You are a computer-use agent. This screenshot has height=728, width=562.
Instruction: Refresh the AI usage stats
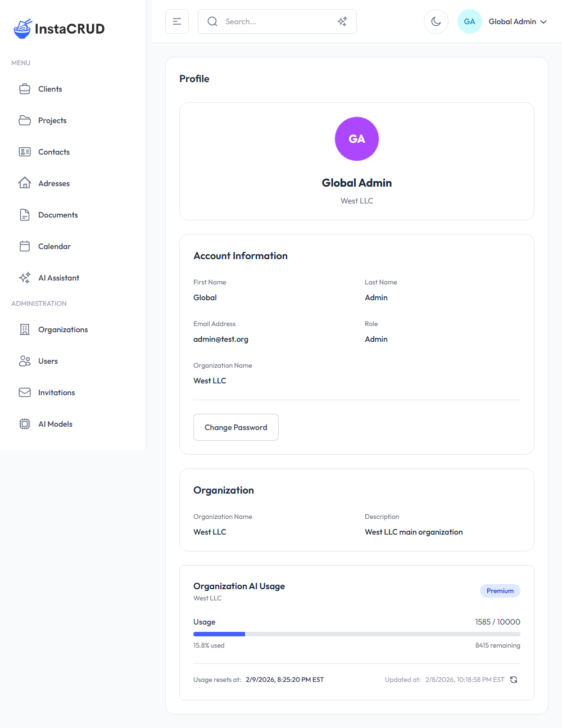coord(514,679)
